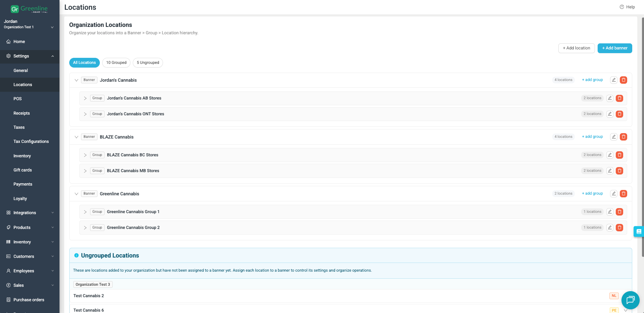
Task: Add a group to BLAZE Cannabis
Action: click(592, 137)
